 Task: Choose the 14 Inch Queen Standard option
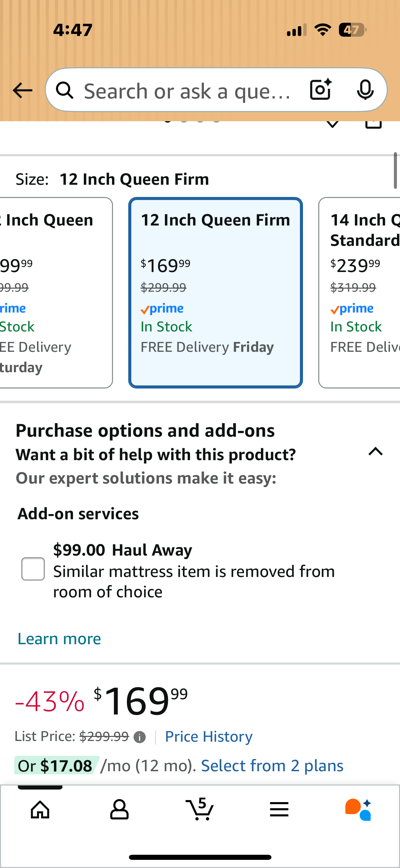pos(360,292)
